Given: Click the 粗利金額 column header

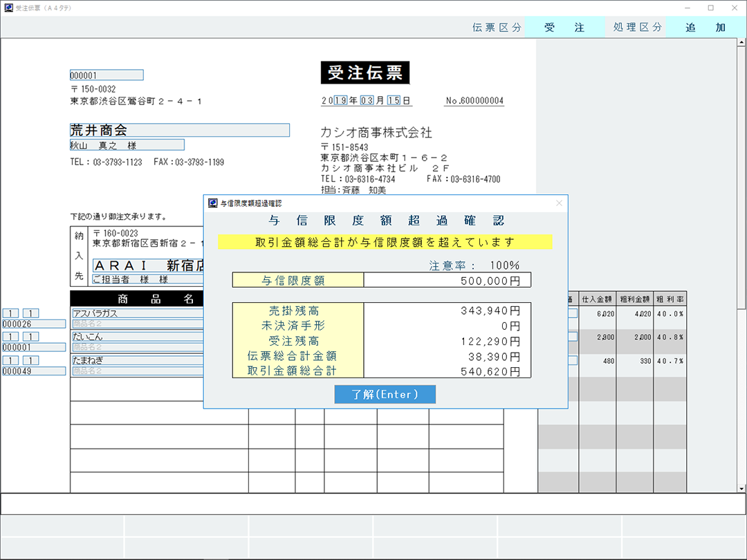Looking at the screenshot, I should click(634, 299).
